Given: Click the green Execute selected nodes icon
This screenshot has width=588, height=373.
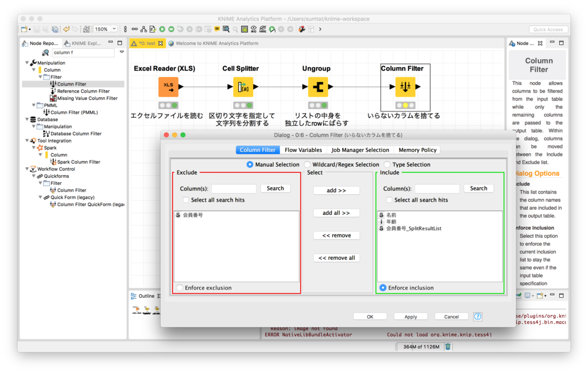Looking at the screenshot, I should point(162,29).
